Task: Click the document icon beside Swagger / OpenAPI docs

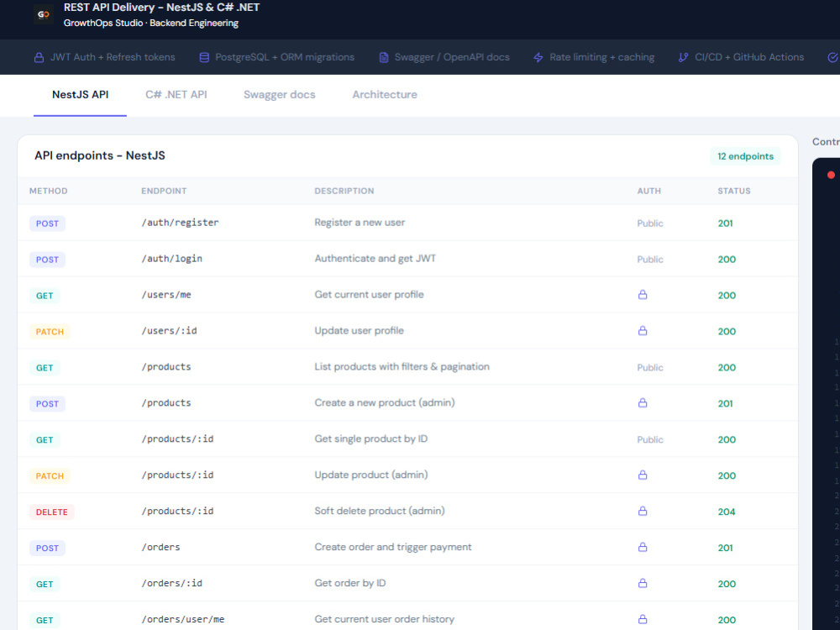Action: (x=384, y=57)
